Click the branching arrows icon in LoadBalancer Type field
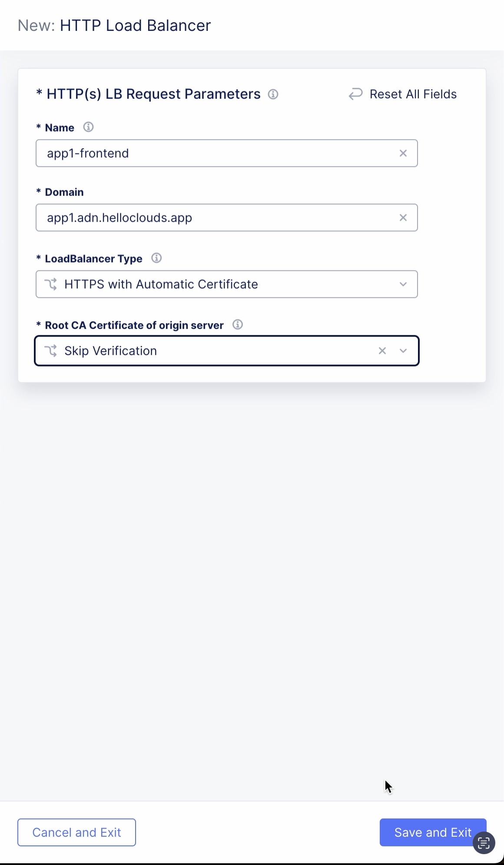 (52, 284)
